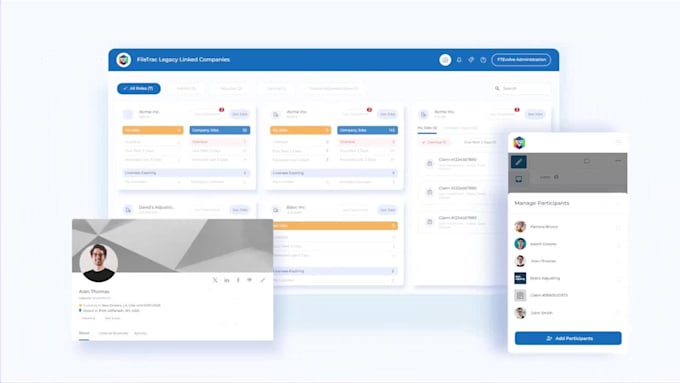Expand Licenses Expiring on second Acme card

point(334,173)
